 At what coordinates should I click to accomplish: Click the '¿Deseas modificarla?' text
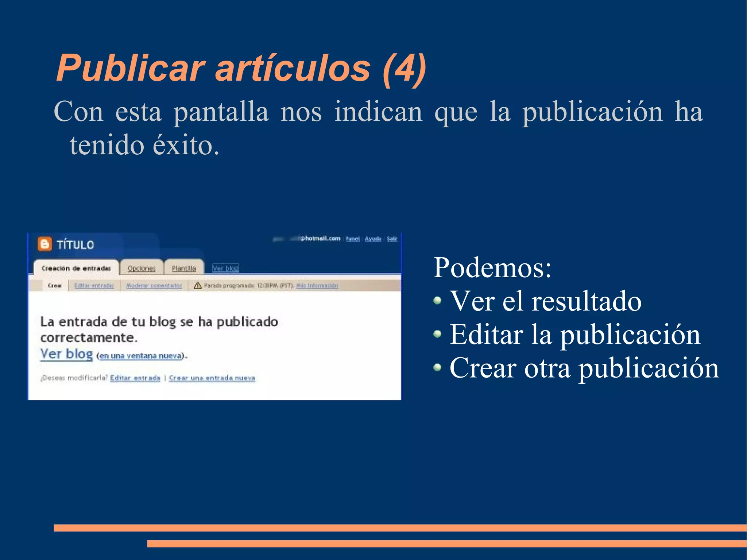(74, 378)
